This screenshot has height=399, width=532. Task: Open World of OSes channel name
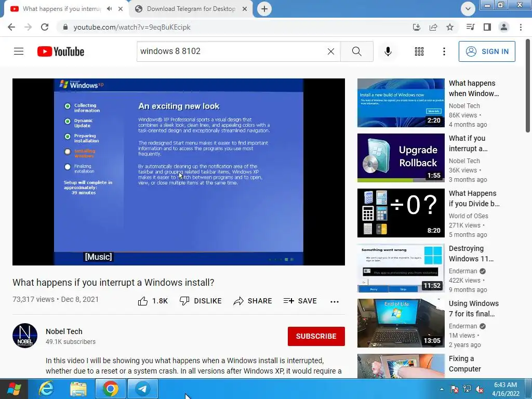coord(469,216)
